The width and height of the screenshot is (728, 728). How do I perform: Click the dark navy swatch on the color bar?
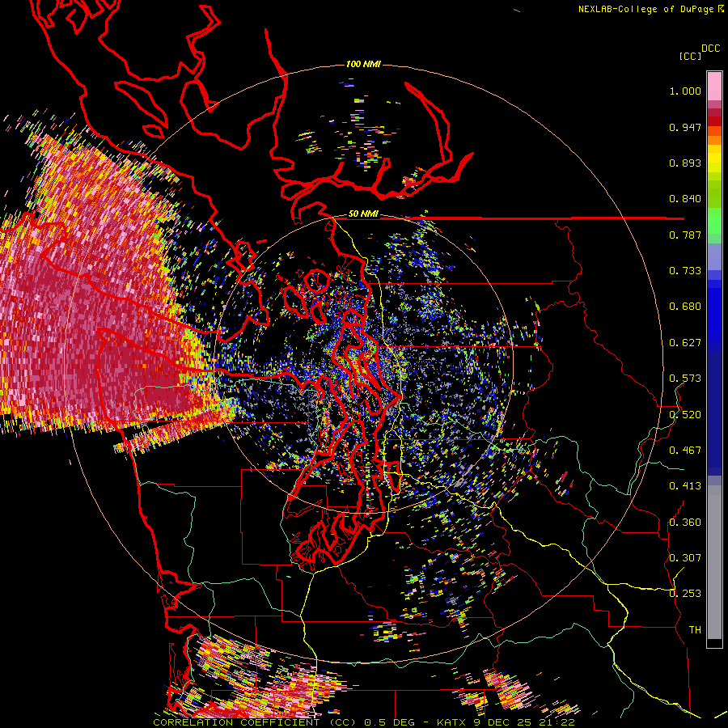[714, 413]
